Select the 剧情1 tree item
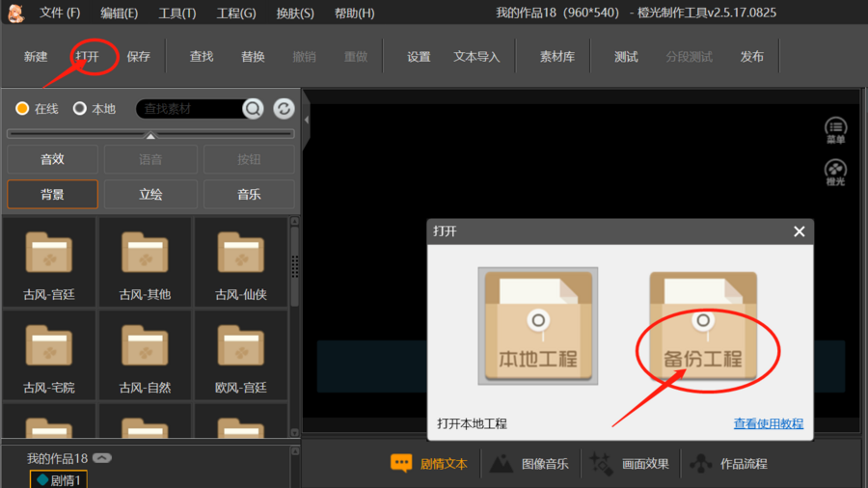The width and height of the screenshot is (868, 488). pos(65,479)
